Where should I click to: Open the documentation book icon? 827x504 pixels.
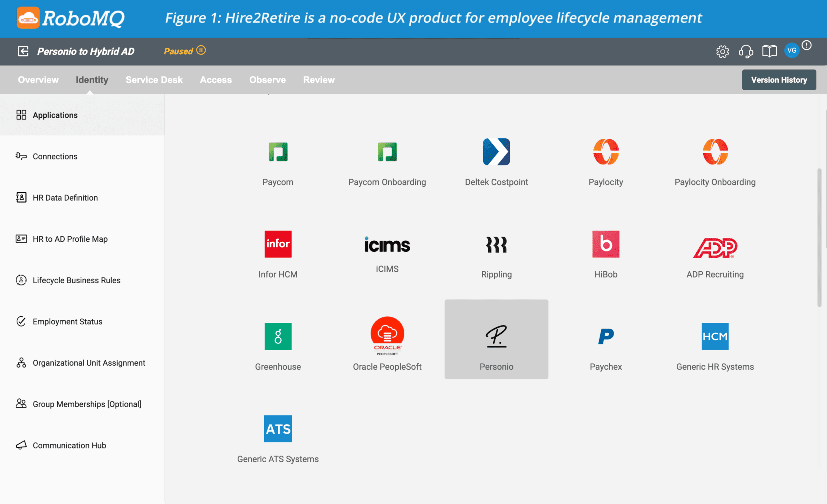[769, 51]
